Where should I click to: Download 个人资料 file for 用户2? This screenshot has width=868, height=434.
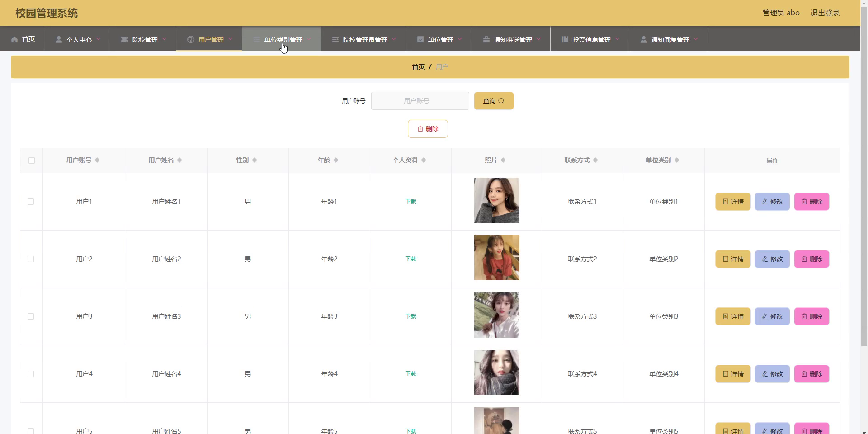pyautogui.click(x=410, y=259)
